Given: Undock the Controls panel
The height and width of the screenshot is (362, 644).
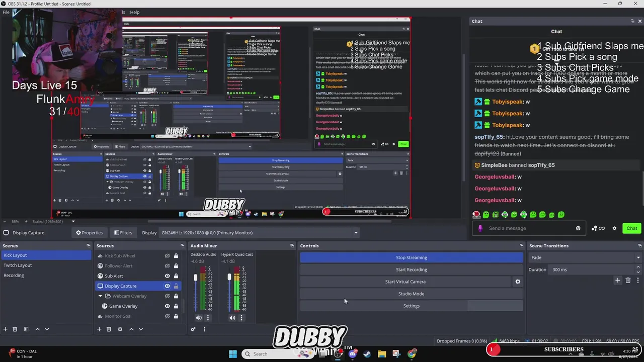Looking at the screenshot, I should [x=521, y=246].
